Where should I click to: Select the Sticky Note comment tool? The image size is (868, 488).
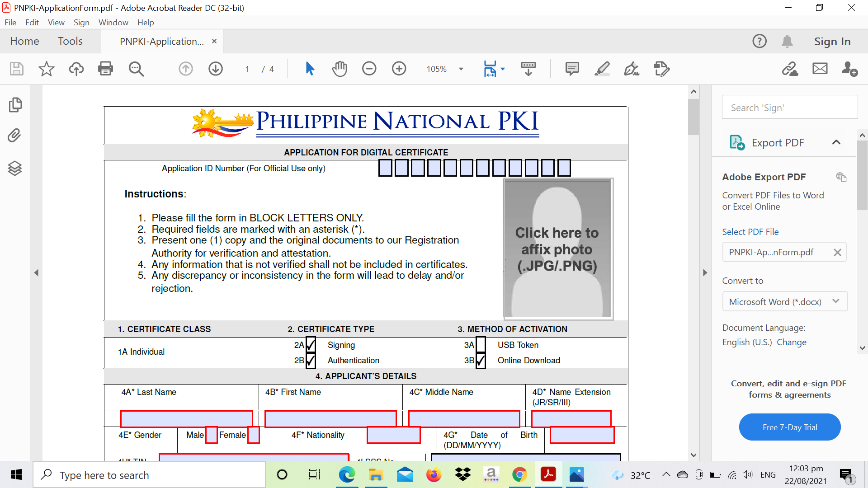[x=571, y=69]
